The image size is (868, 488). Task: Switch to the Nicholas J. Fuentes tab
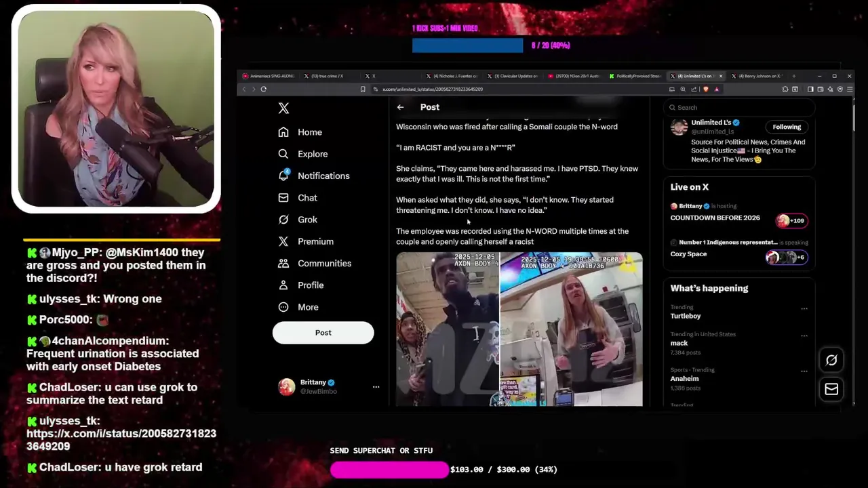[452, 76]
